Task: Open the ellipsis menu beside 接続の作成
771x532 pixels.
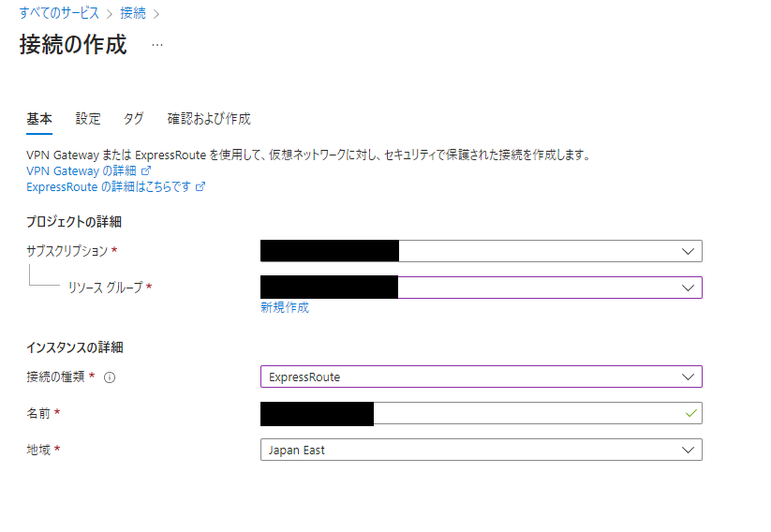Action: (156, 45)
